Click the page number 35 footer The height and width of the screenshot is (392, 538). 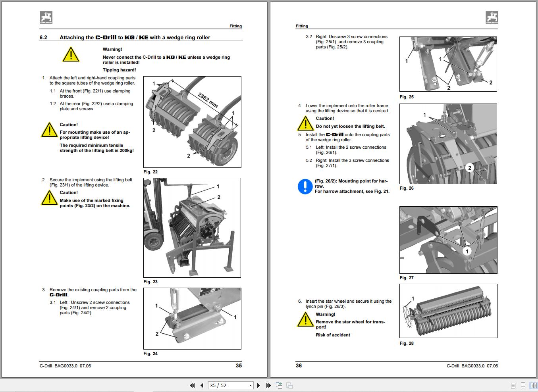(239, 365)
